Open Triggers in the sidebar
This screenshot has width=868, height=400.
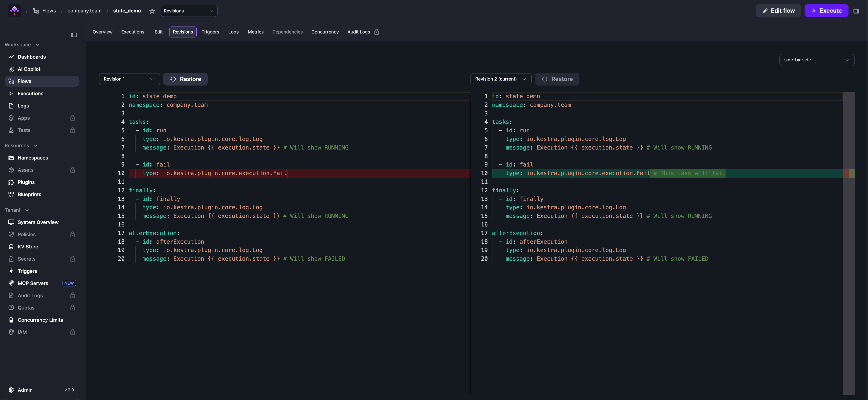click(x=42, y=271)
